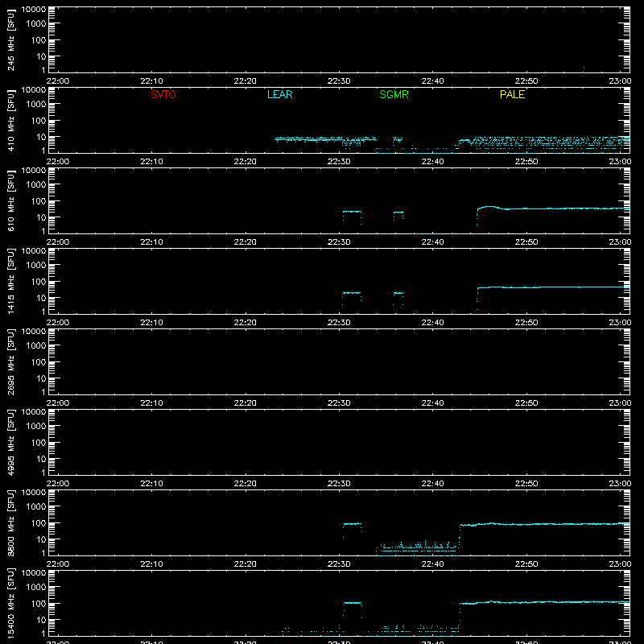Select the 8800 MHz [SFU] axis title

click(x=11, y=523)
